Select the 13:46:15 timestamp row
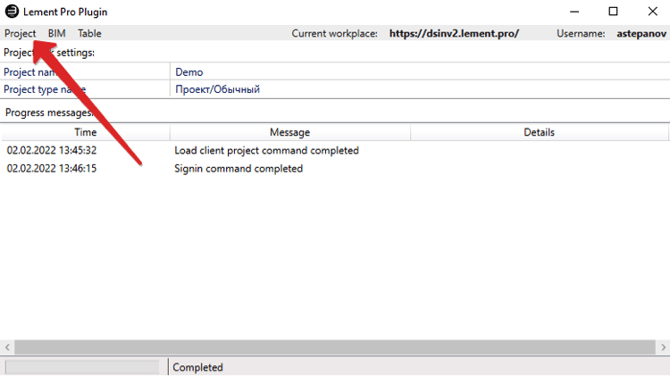The image size is (670, 376). (52, 168)
